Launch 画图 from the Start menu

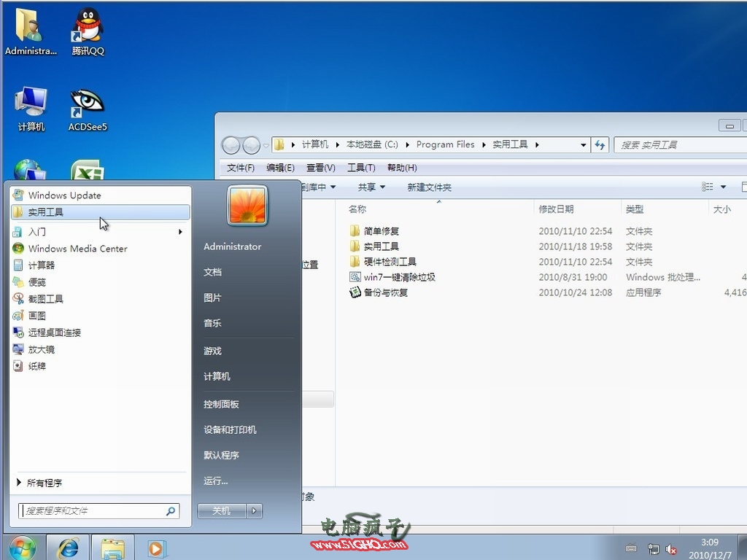[36, 316]
